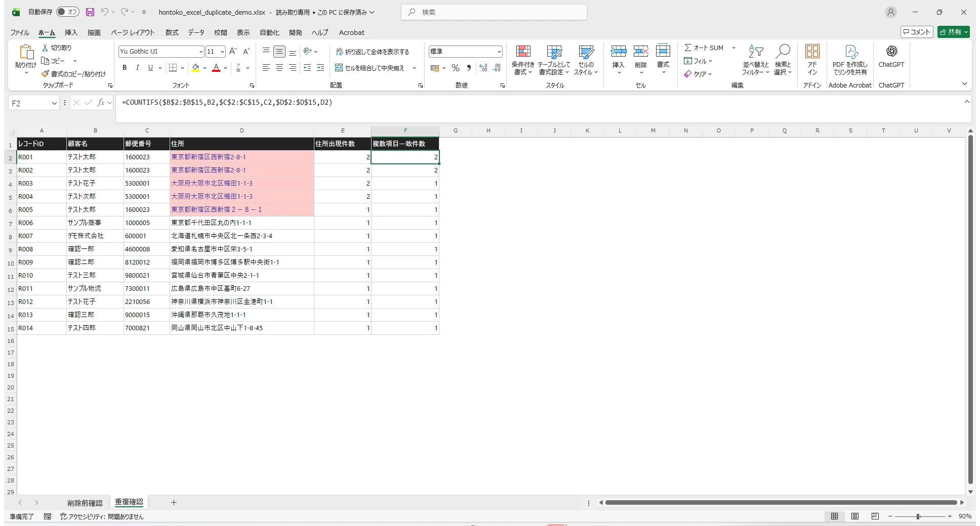This screenshot has width=980, height=526.
Task: Click the Undo arrow icon
Action: point(104,12)
